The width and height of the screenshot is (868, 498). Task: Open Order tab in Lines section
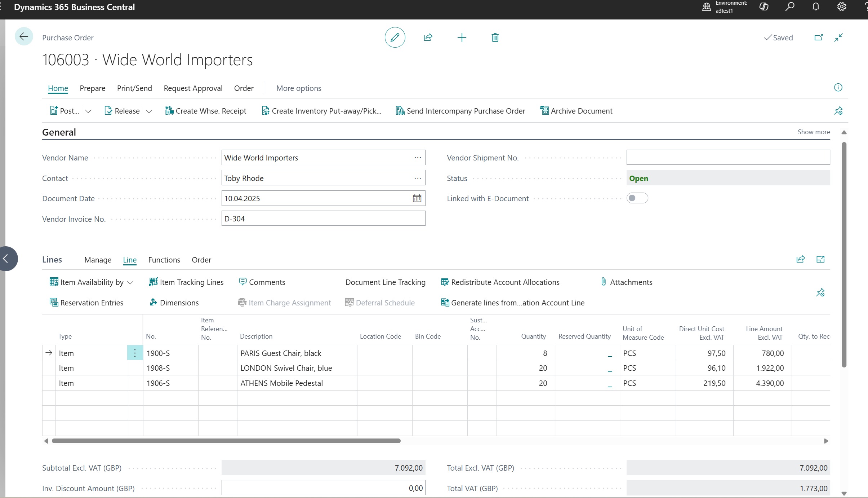click(201, 260)
